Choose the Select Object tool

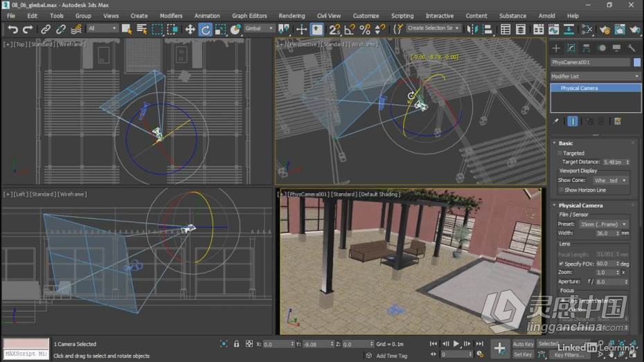(x=127, y=29)
